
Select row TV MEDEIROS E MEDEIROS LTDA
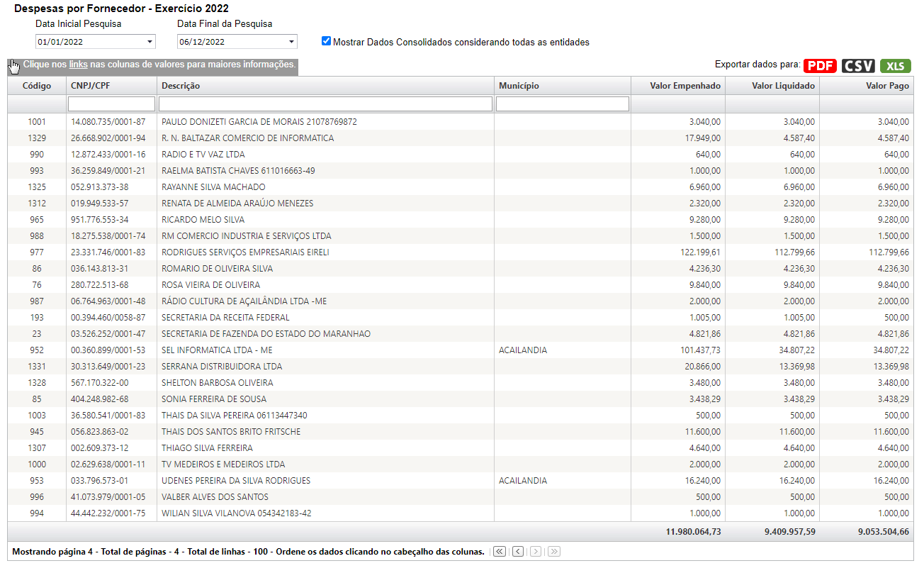461,464
